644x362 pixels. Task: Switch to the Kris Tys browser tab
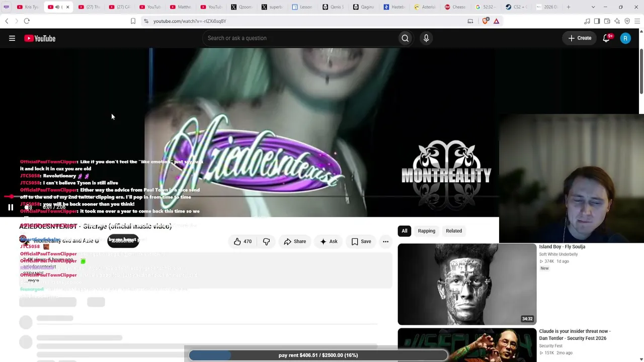pos(28,7)
